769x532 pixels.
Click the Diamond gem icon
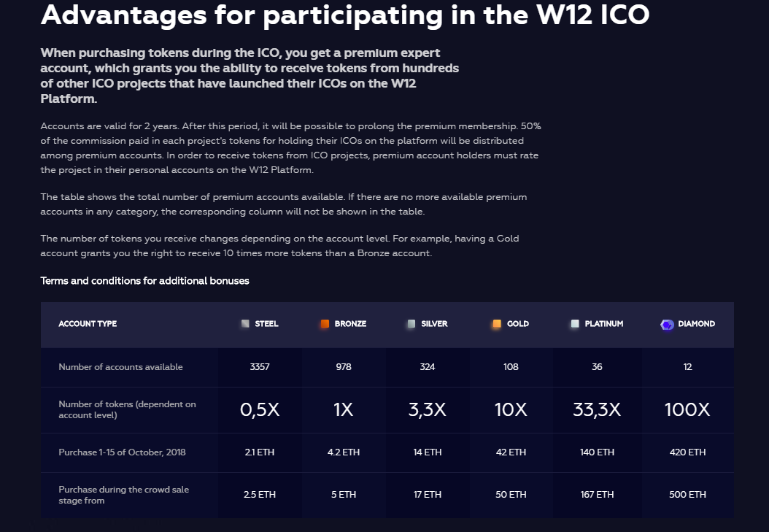[667, 325]
